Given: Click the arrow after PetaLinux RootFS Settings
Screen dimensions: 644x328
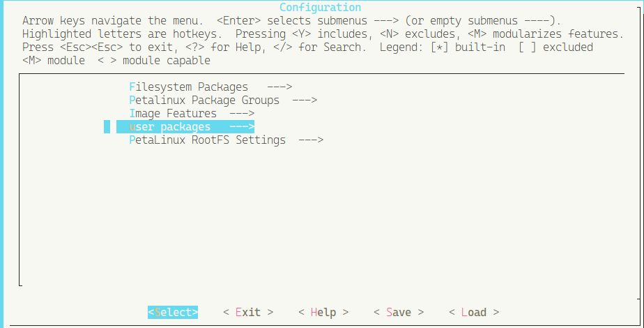Looking at the screenshot, I should [x=311, y=140].
